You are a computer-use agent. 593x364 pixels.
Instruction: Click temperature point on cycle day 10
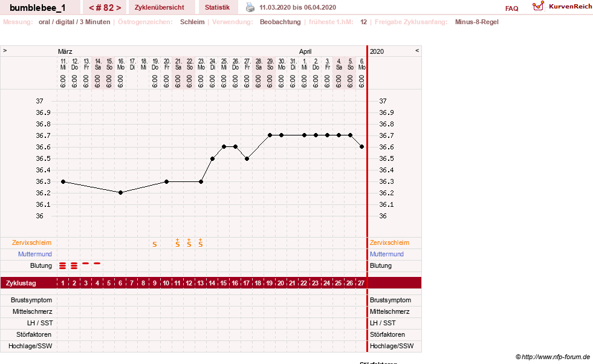166,181
